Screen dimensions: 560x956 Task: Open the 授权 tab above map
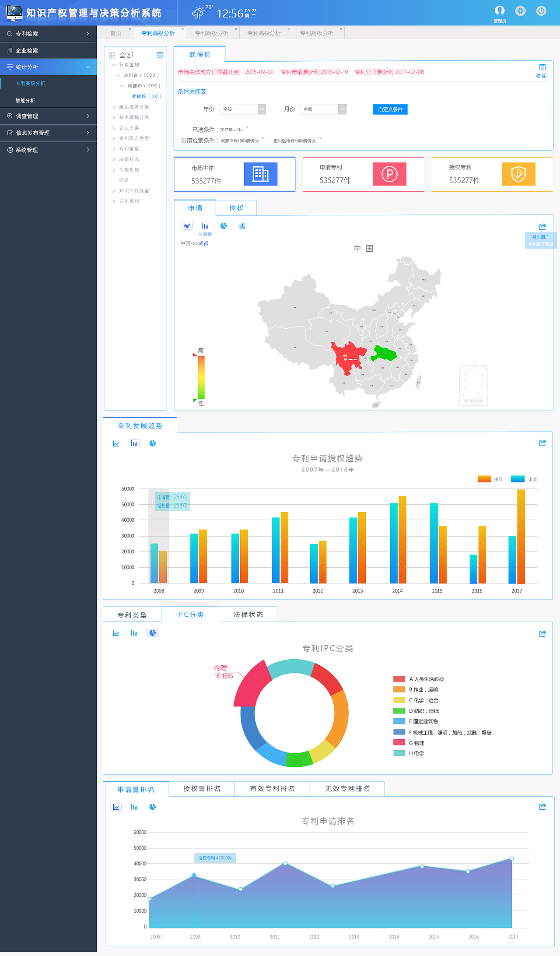(x=236, y=208)
